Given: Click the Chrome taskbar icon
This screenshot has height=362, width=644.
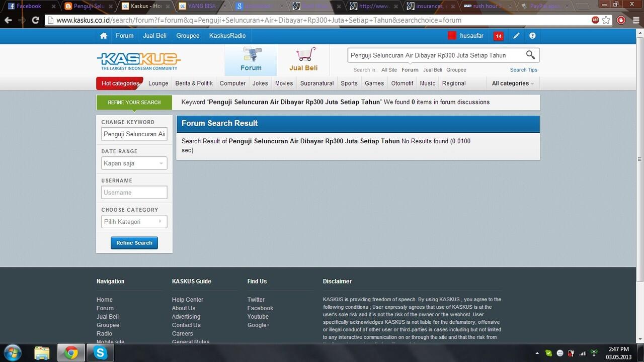Looking at the screenshot, I should [x=71, y=353].
